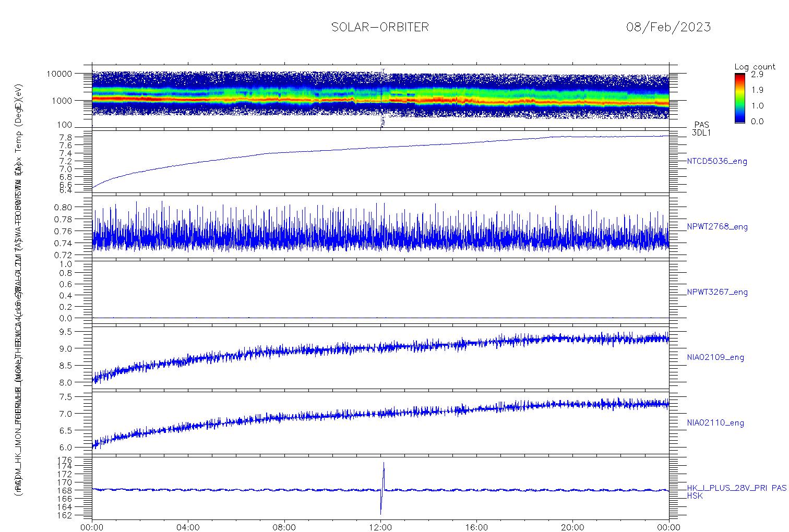The image size is (789, 532).
Task: Click the NIA02109_eng label
Action: tap(715, 358)
